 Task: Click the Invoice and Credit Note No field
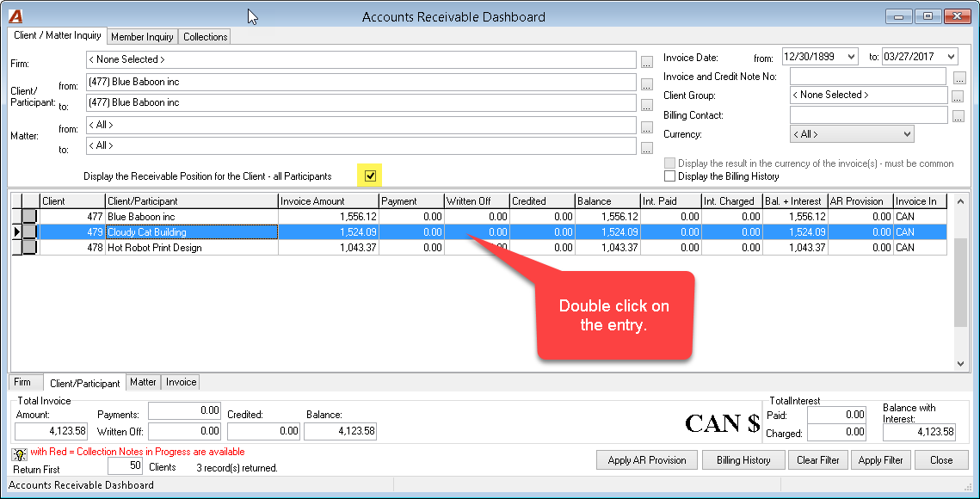click(x=868, y=77)
